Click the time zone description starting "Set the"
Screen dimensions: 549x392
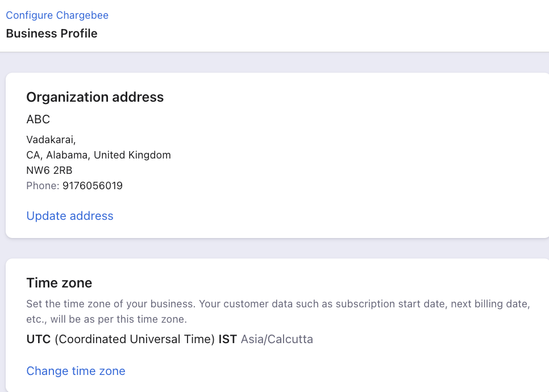278,304
